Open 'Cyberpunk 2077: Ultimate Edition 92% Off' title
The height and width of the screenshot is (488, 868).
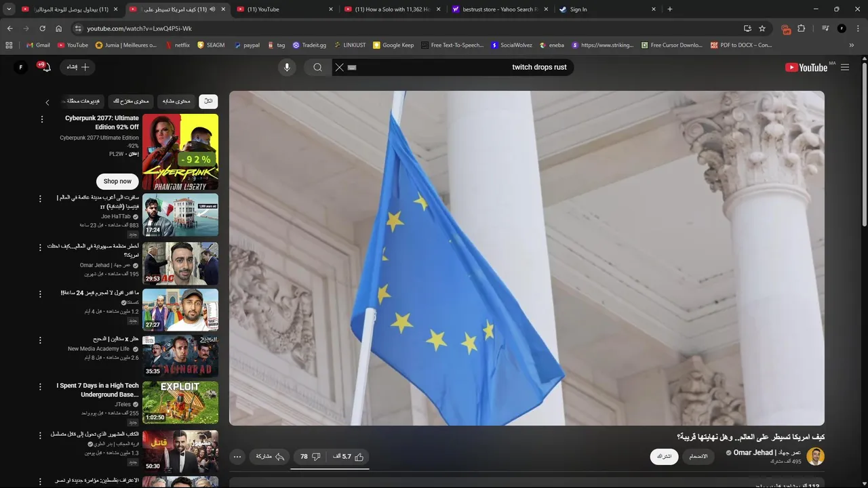[x=102, y=123]
